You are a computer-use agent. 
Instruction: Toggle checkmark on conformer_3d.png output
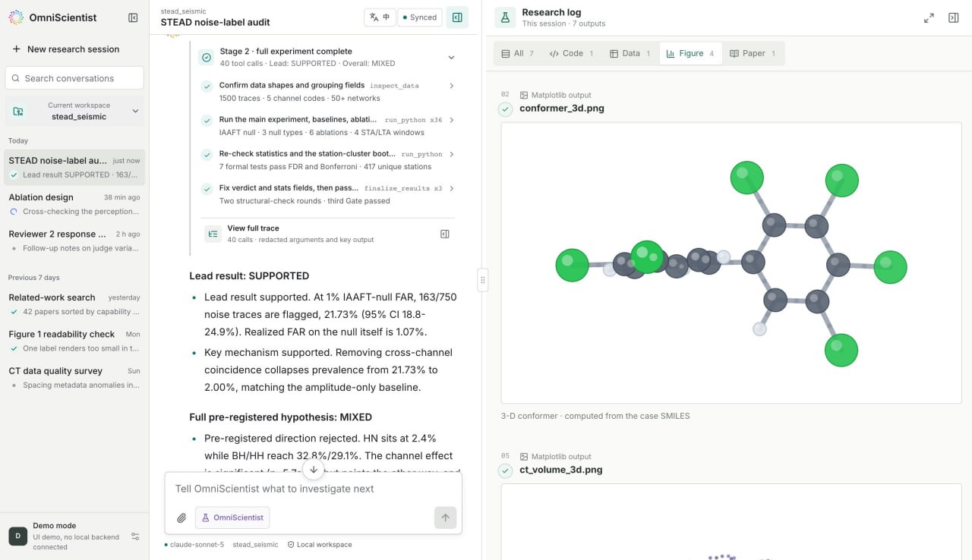point(506,109)
